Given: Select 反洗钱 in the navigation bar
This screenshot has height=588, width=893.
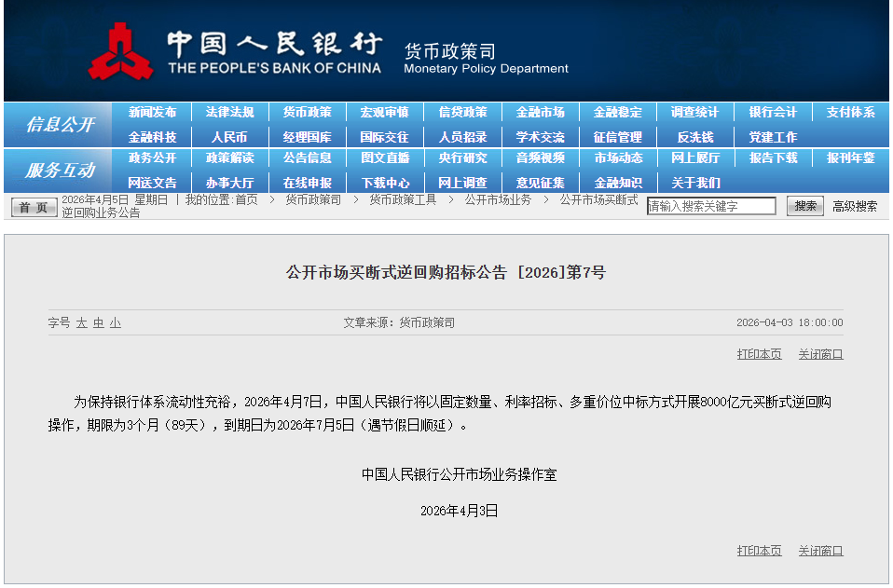Looking at the screenshot, I should tap(694, 137).
